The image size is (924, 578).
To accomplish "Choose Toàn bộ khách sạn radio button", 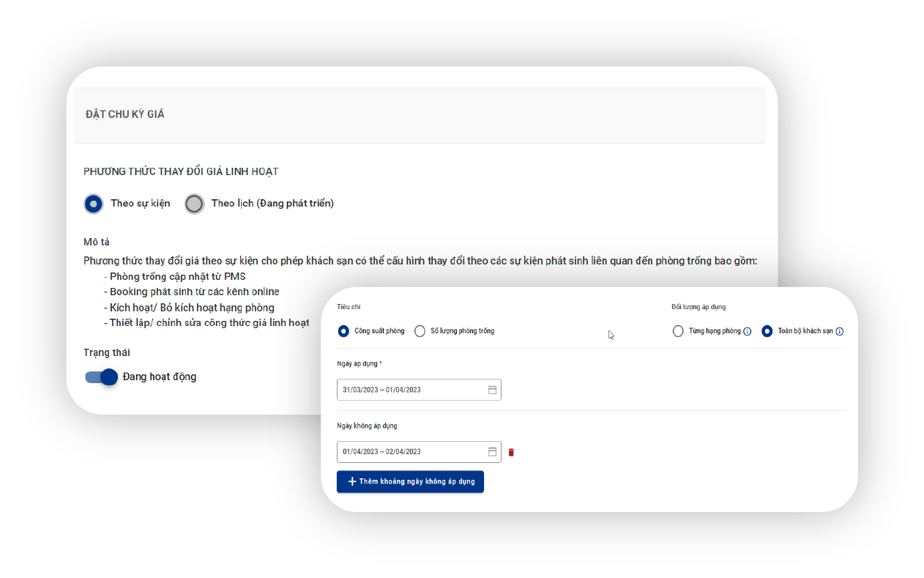I will coord(767,331).
